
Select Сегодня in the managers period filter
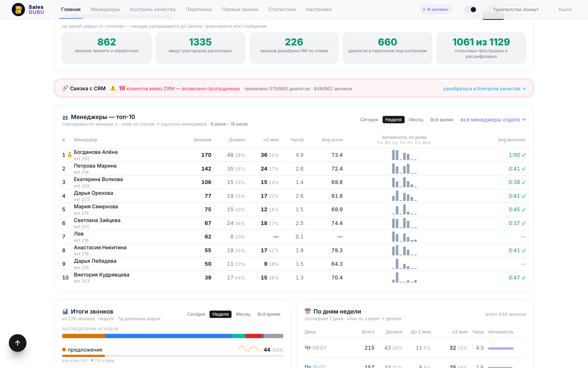[x=369, y=120]
